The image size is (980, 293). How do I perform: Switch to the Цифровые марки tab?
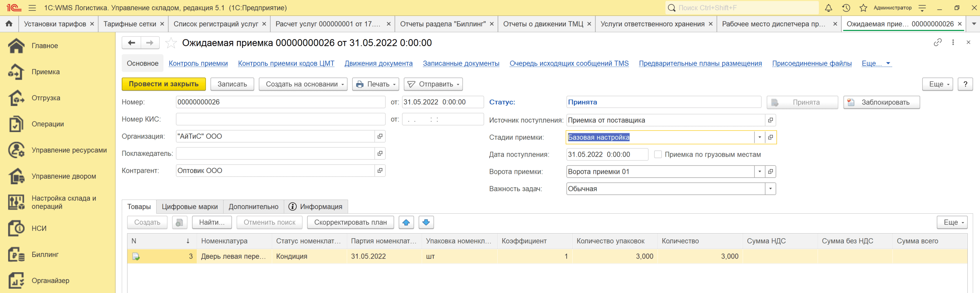pyautogui.click(x=189, y=207)
